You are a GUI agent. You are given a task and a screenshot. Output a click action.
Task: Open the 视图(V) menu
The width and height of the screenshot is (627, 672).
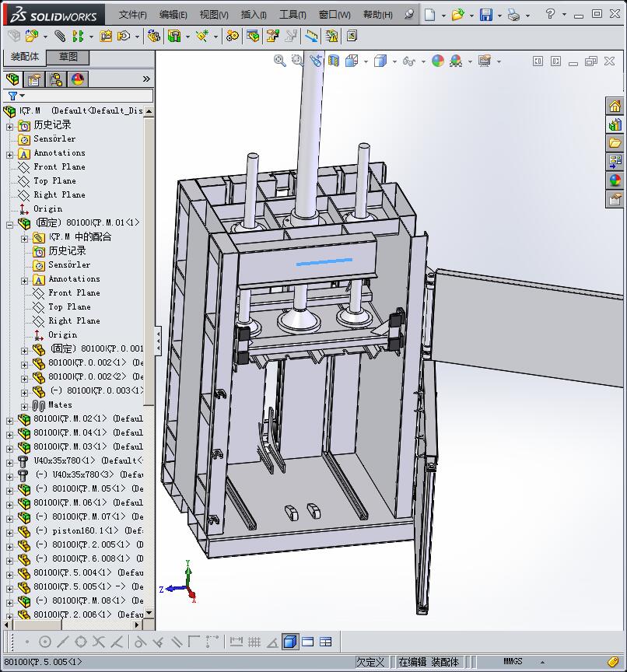point(214,15)
